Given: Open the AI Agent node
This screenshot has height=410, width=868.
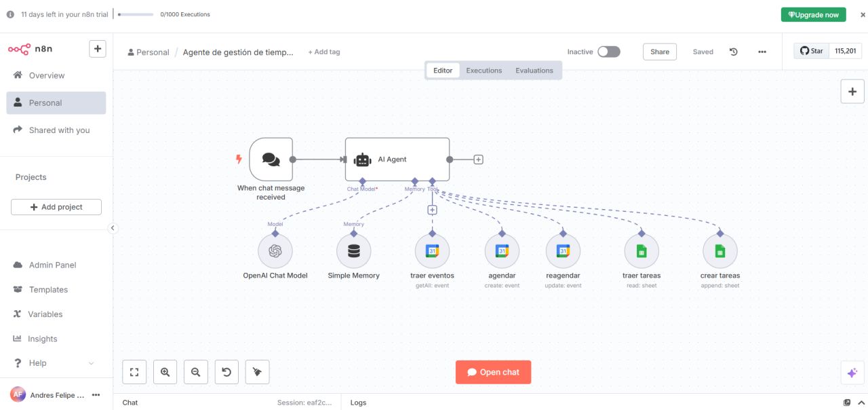Looking at the screenshot, I should 397,160.
